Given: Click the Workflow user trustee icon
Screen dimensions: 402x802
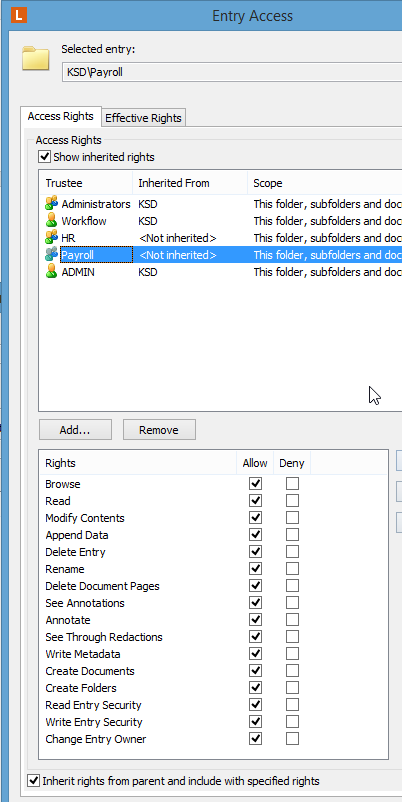Looking at the screenshot, I should pos(51,221).
